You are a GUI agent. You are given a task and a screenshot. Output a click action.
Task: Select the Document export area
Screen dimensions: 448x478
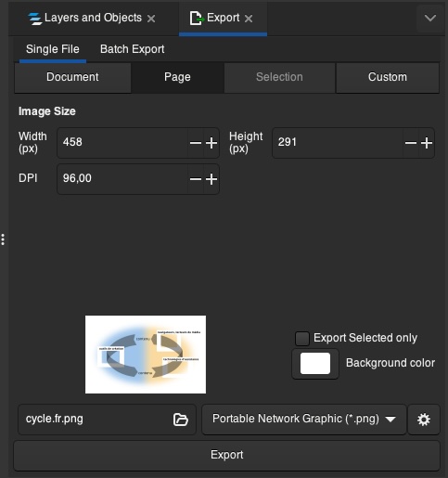(72, 77)
